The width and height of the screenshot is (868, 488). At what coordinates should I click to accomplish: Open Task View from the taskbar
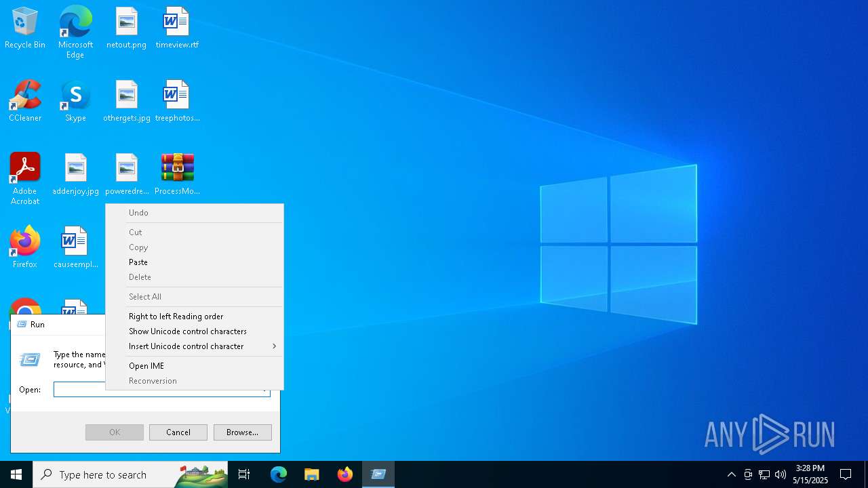coord(244,474)
